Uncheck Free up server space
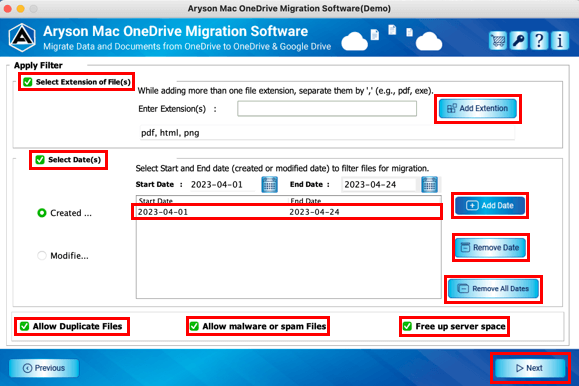The height and width of the screenshot is (386, 579). 407,326
